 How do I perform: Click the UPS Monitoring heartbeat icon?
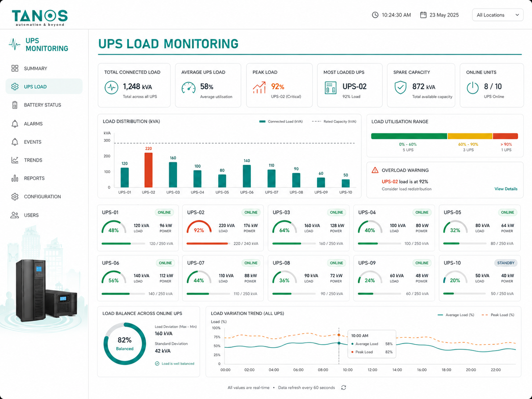15,44
